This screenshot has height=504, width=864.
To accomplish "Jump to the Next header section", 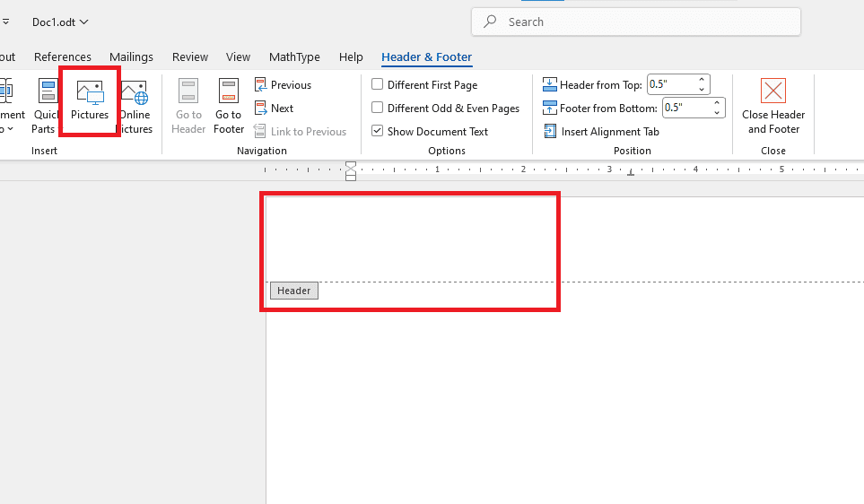I will (275, 109).
